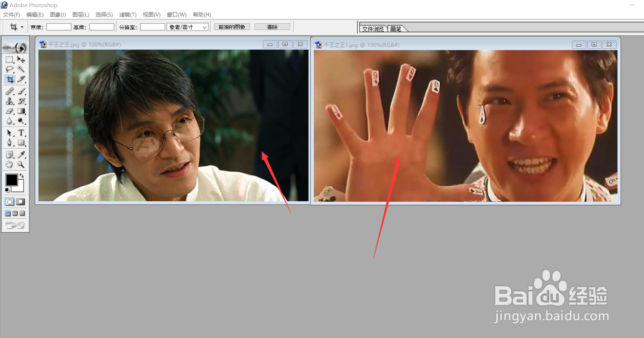This screenshot has height=338, width=644.
Task: Select the Eraser tool
Action: (x=10, y=111)
